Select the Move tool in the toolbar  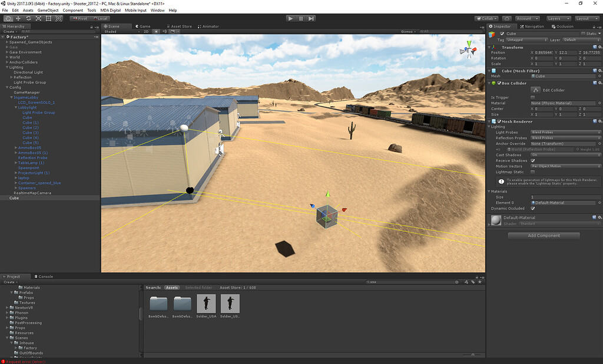pos(18,18)
